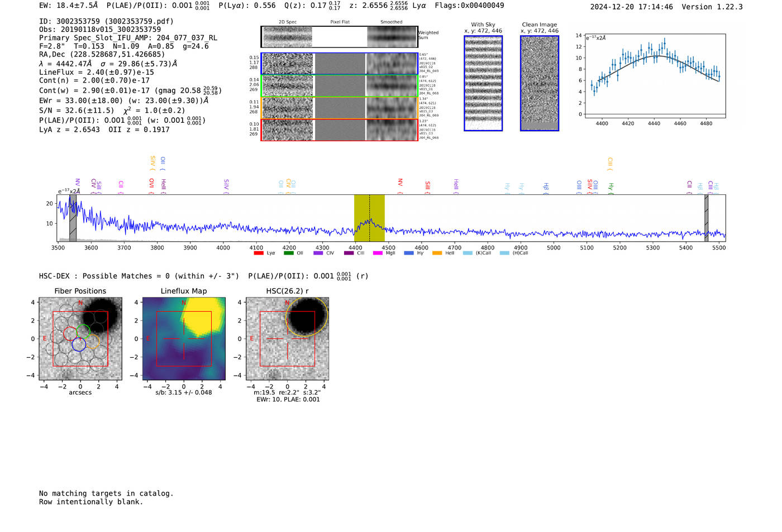782x532 pixels.
Task: Click the magenta CII line marker near 3700
Action: tap(121, 186)
